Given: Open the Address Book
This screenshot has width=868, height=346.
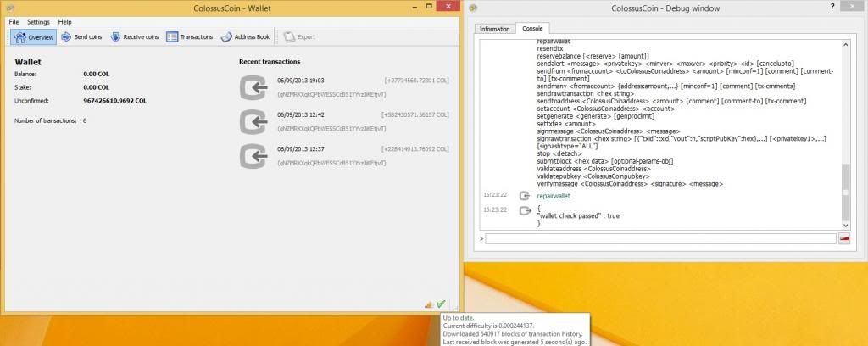Looking at the screenshot, I should coord(245,37).
